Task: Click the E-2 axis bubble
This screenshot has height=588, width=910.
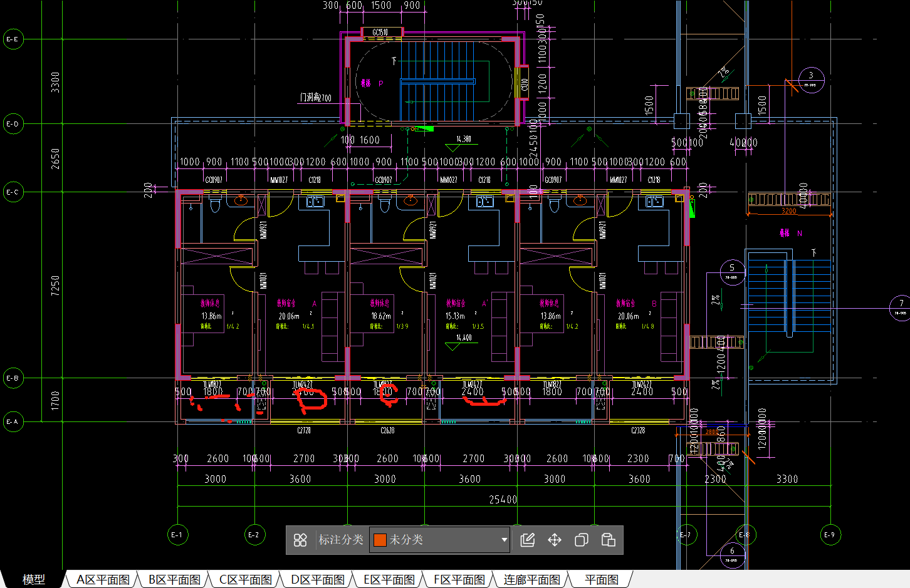Action: pyautogui.click(x=254, y=535)
